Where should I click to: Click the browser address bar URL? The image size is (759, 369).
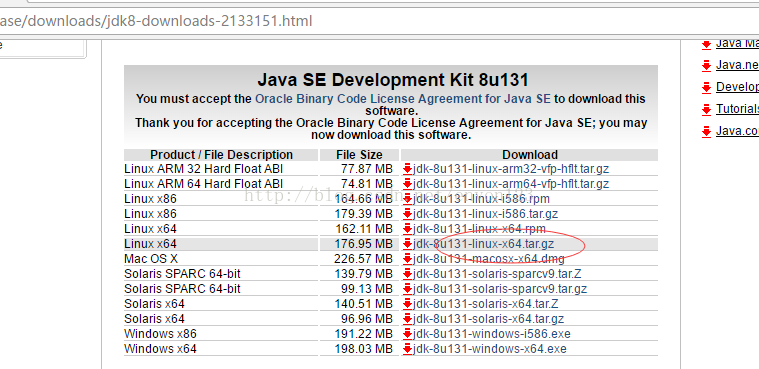coord(156,21)
